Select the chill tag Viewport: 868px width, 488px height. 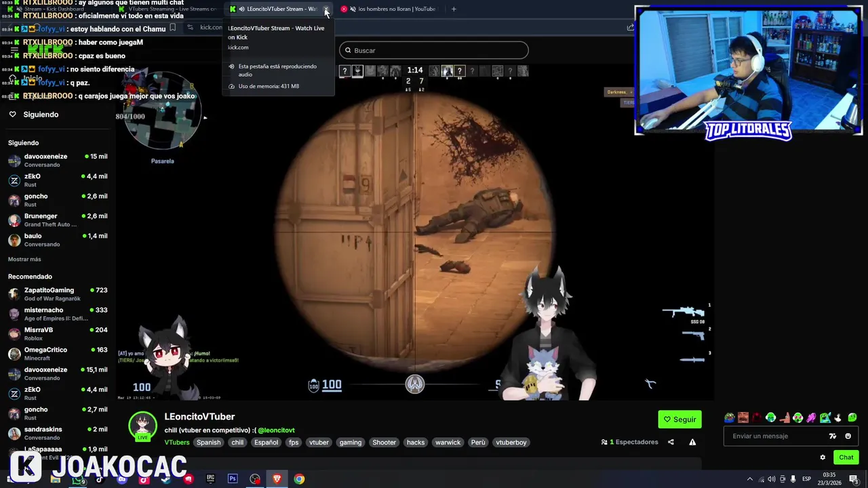pos(237,442)
